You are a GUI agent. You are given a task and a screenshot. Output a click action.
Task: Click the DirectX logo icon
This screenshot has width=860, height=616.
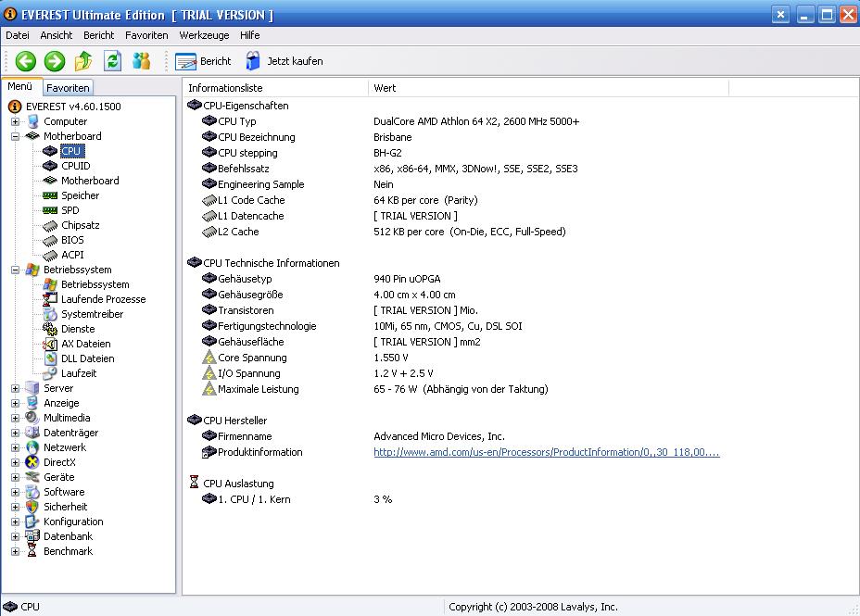tap(32, 462)
